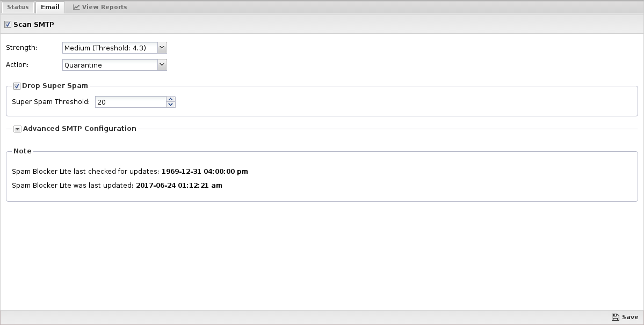
Task: Open the Action dropdown arrow
Action: (162, 65)
